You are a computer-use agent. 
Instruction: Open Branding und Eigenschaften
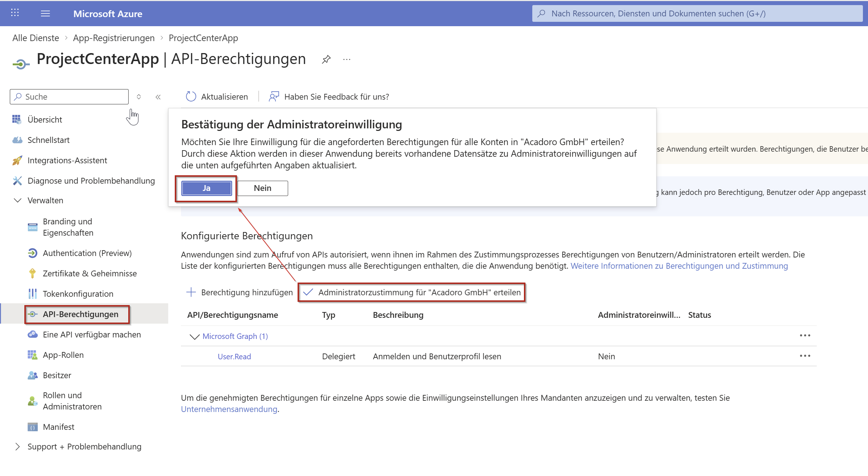68,227
